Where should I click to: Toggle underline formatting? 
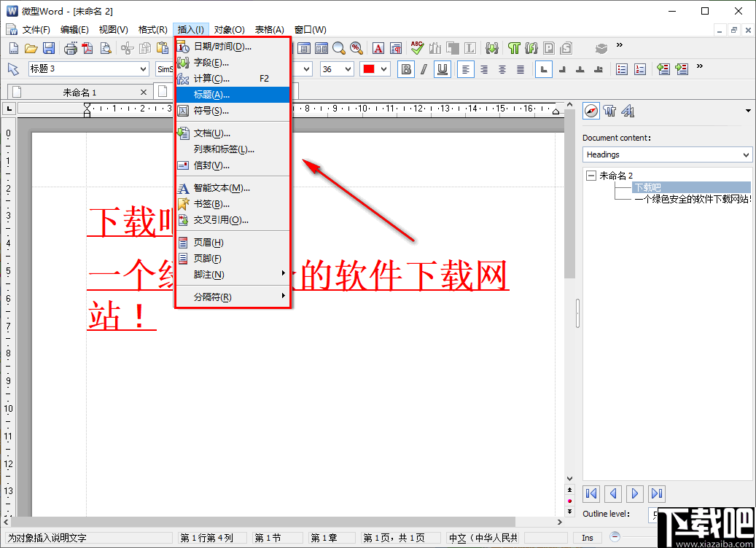(x=440, y=69)
